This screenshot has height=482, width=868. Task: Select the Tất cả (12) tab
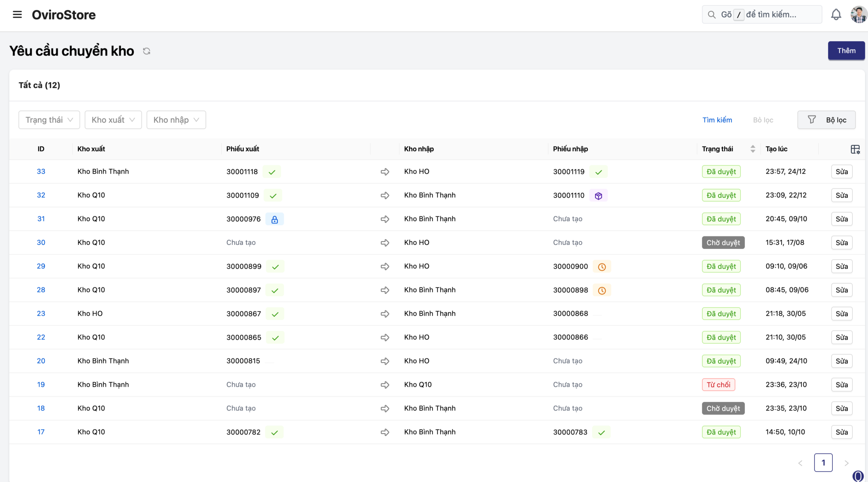[39, 85]
